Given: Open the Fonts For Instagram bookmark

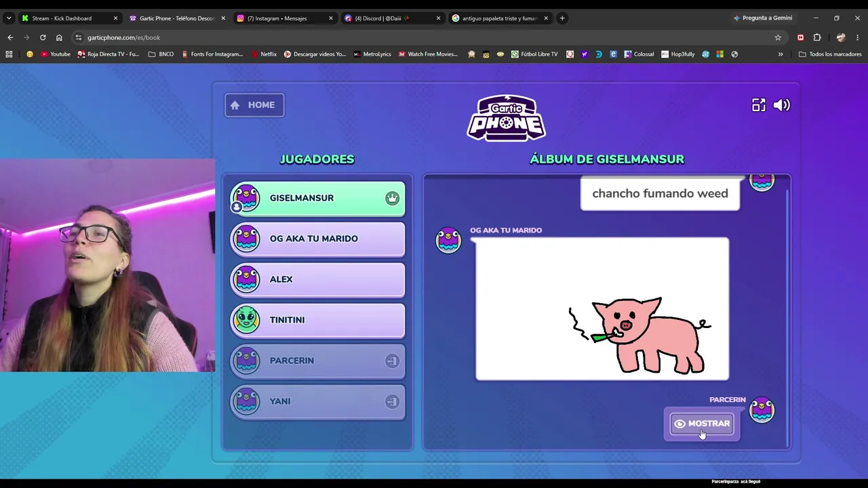Looking at the screenshot, I should click(212, 54).
